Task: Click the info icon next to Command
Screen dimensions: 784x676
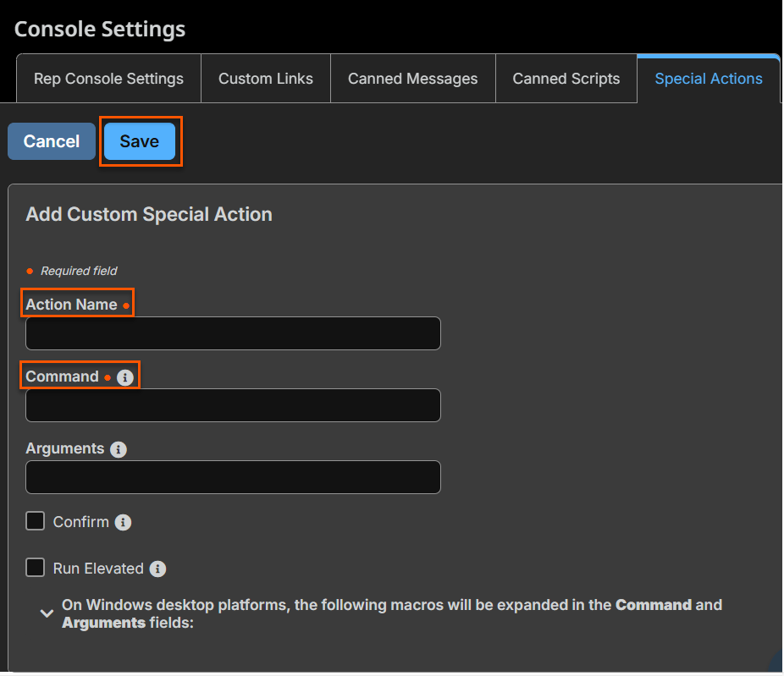Action: coord(125,377)
